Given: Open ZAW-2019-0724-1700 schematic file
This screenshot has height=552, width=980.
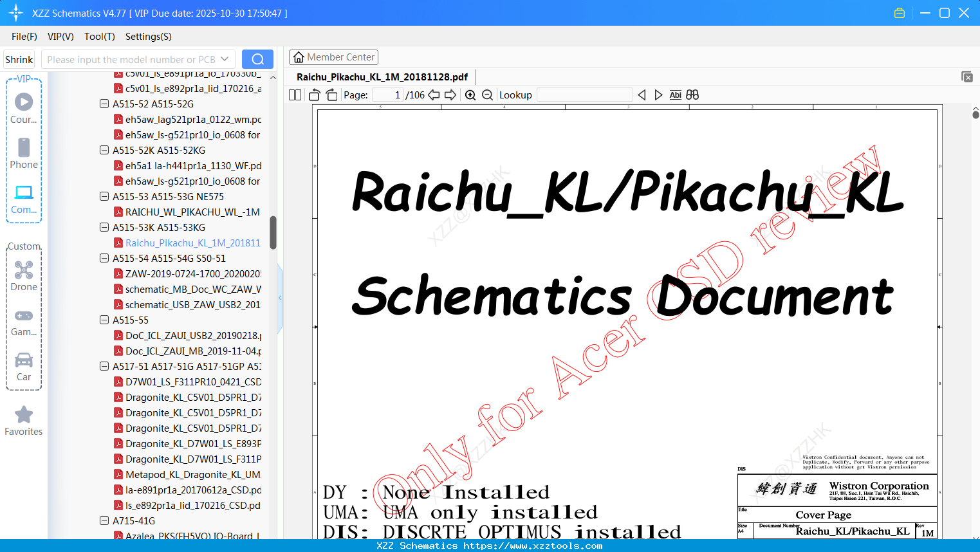Looking at the screenshot, I should 188,273.
